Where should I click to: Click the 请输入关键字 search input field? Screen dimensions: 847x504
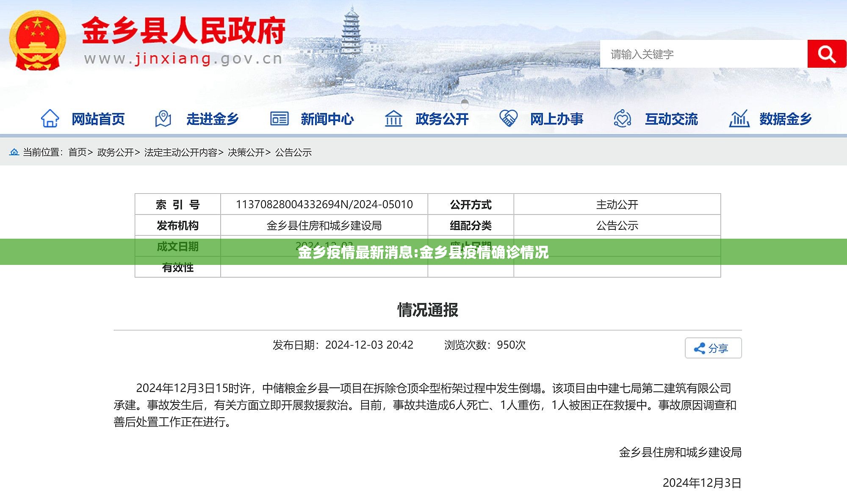(704, 54)
